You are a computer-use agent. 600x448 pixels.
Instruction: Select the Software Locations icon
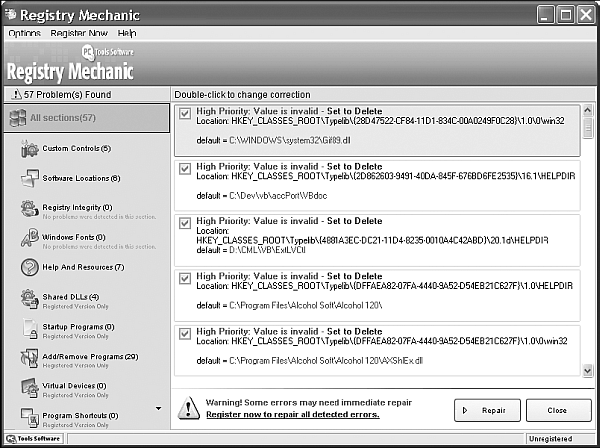(x=27, y=179)
